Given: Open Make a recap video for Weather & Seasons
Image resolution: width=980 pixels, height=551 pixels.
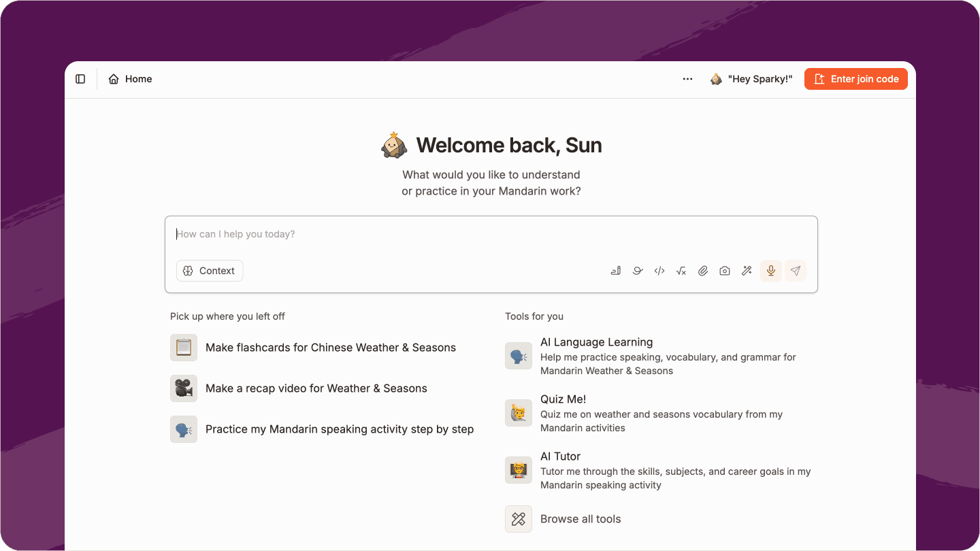Looking at the screenshot, I should click(316, 388).
